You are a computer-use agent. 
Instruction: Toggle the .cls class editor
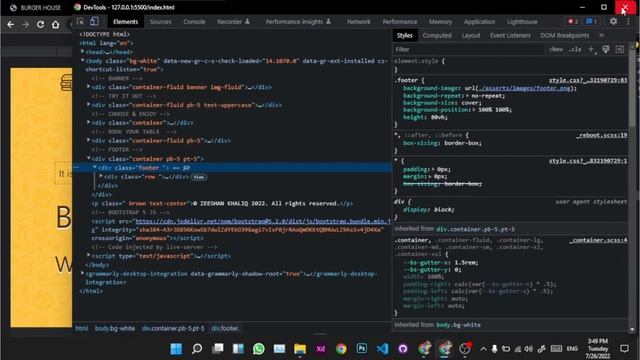575,49
